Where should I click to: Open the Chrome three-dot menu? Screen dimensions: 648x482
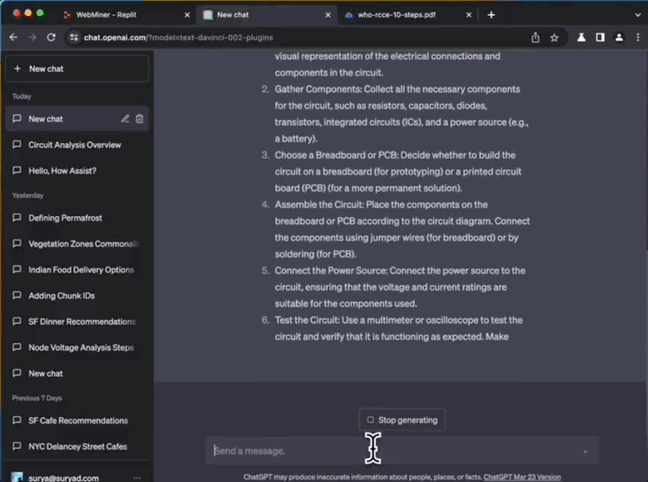point(636,37)
